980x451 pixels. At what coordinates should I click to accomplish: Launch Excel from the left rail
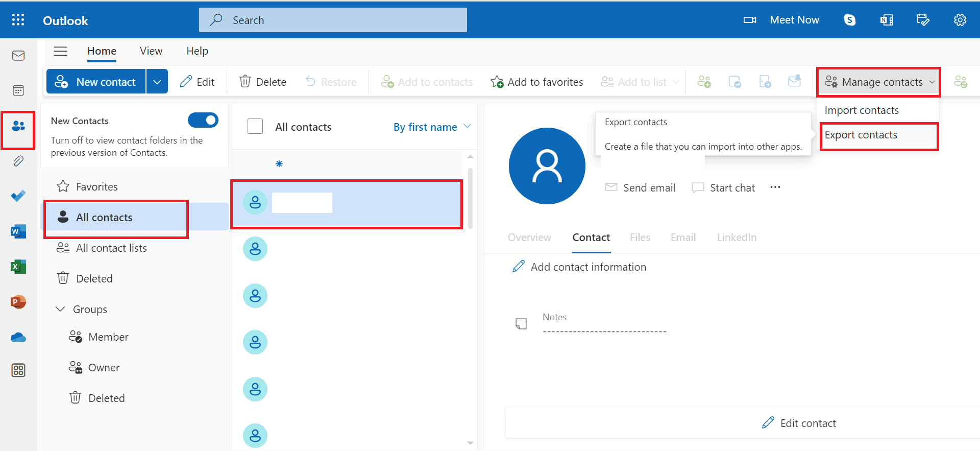point(18,267)
